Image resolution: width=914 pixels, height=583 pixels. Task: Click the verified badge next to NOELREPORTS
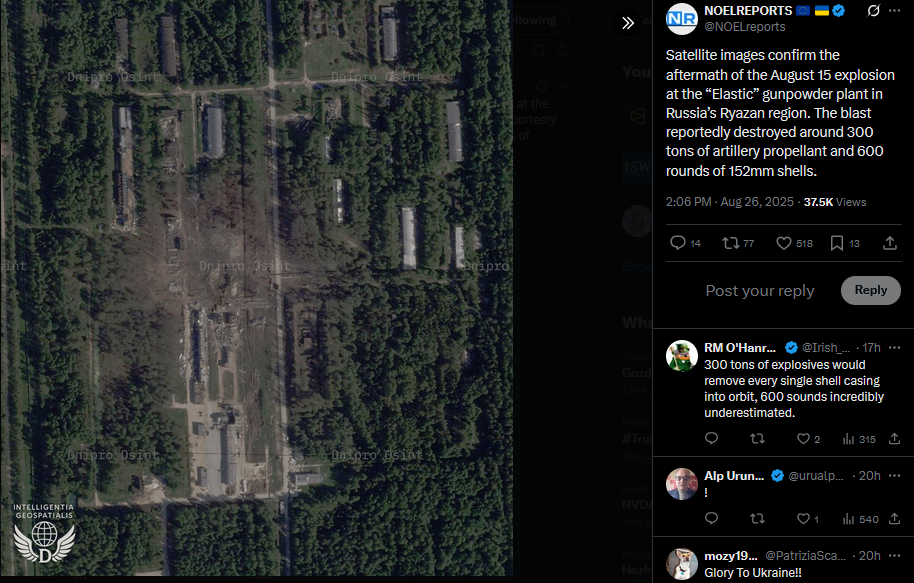(x=839, y=10)
